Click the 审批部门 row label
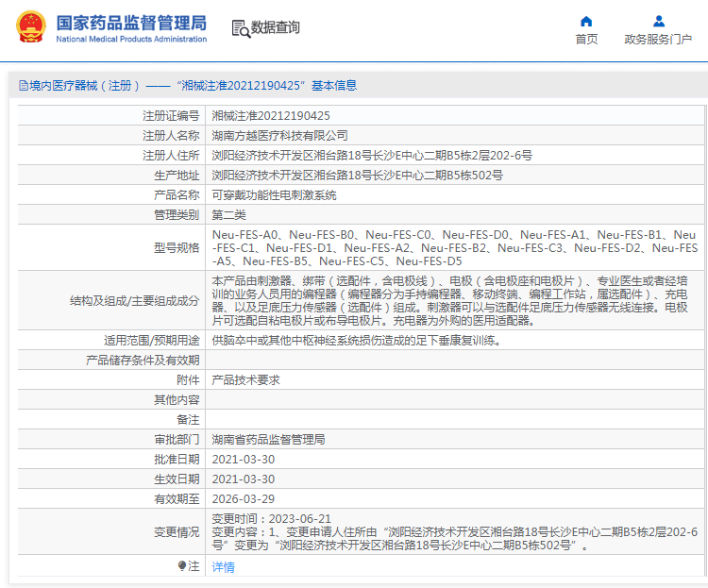Viewport: 708px width, 588px height. pyautogui.click(x=177, y=440)
